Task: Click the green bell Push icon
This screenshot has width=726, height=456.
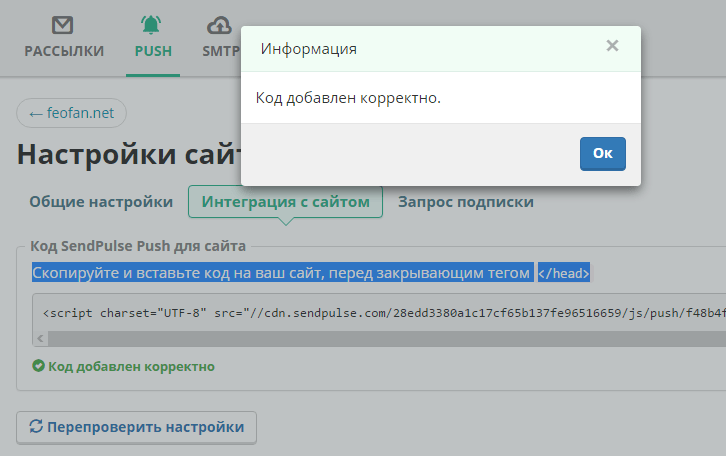Action: tap(151, 25)
